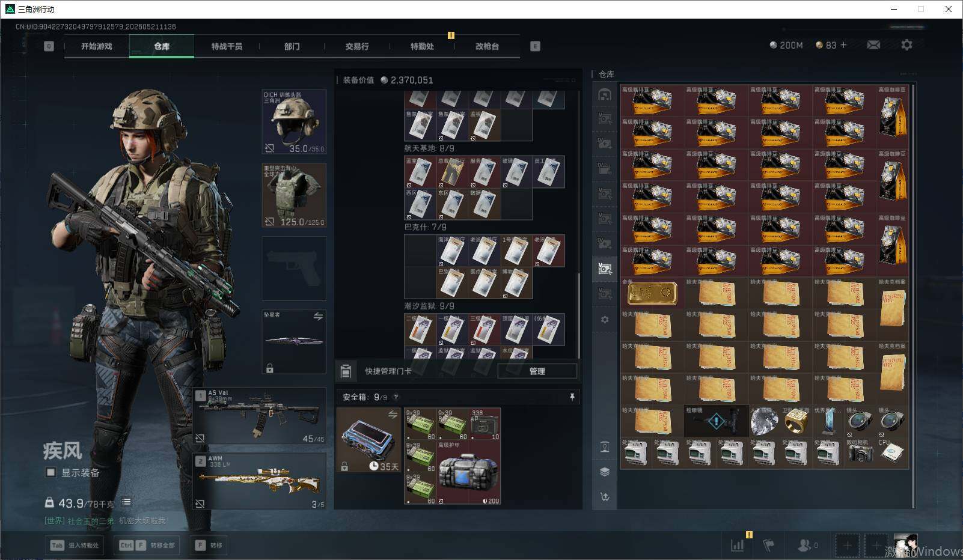Image resolution: width=963 pixels, height=560 pixels.
Task: Select the 高级护甲 repair kit item
Action: coord(469,473)
